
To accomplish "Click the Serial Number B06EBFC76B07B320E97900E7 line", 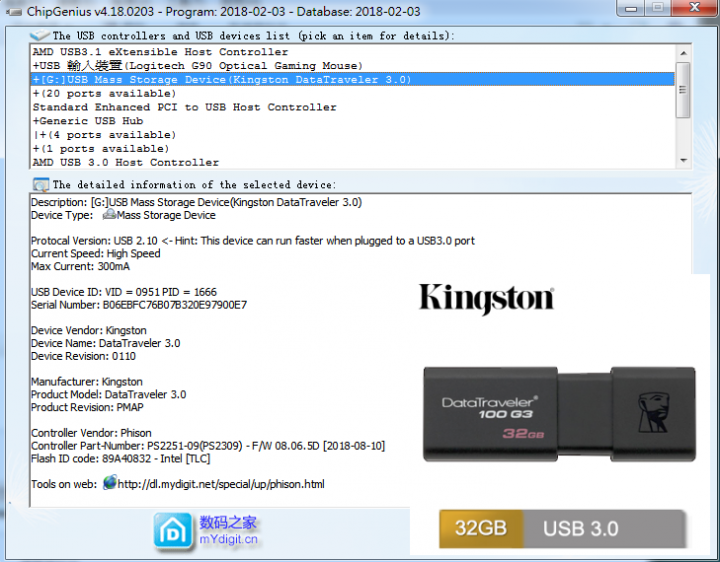I will pyautogui.click(x=139, y=305).
